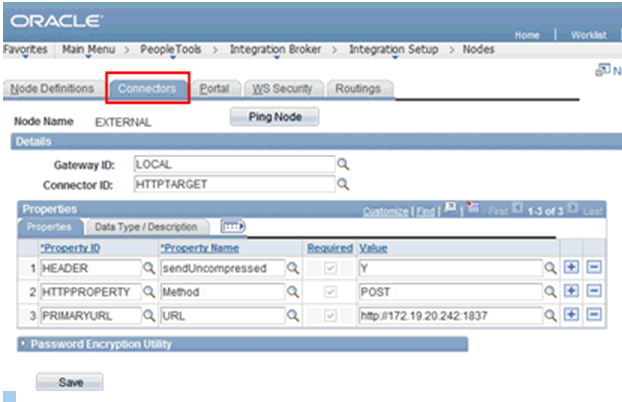
Task: Switch to the Routings tab
Action: [358, 88]
